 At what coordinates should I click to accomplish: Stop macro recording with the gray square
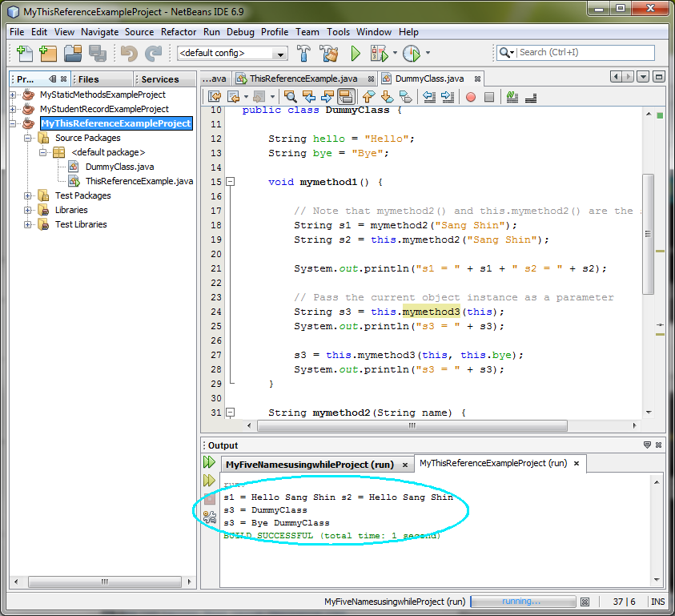click(489, 97)
